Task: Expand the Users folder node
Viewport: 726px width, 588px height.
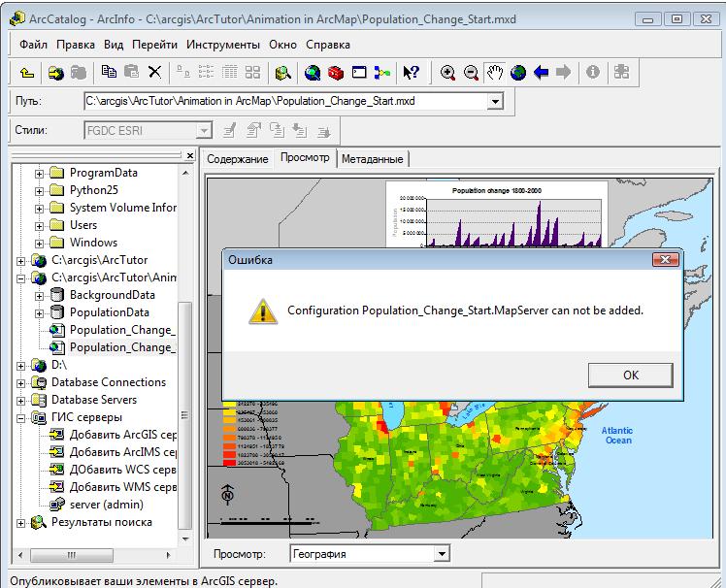Action: 39,226
